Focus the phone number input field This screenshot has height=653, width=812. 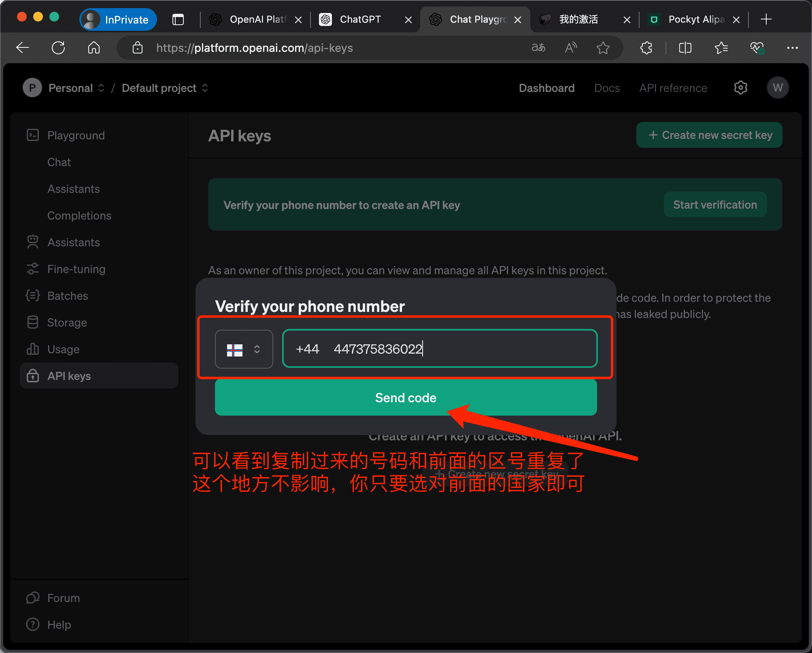(x=440, y=349)
